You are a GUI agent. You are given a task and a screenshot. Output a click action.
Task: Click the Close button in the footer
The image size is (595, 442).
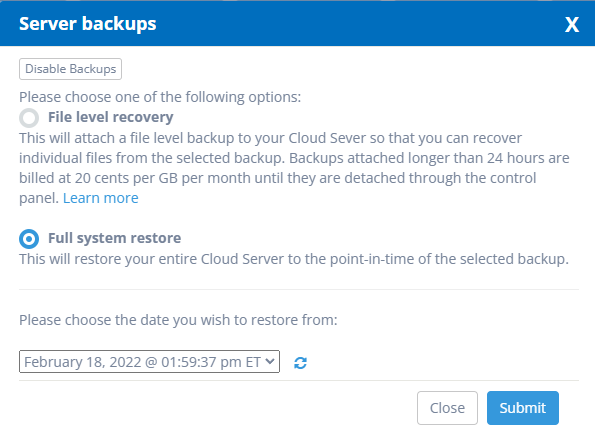point(447,408)
